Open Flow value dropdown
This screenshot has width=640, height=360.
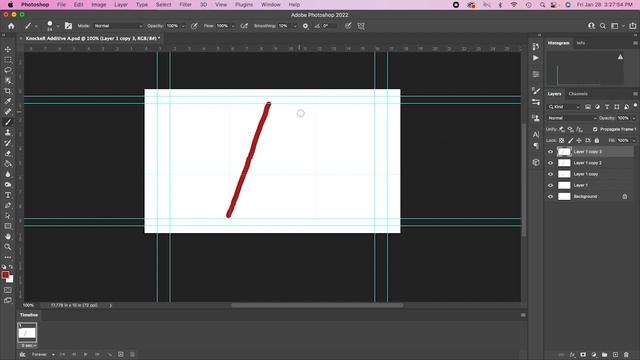pos(233,26)
